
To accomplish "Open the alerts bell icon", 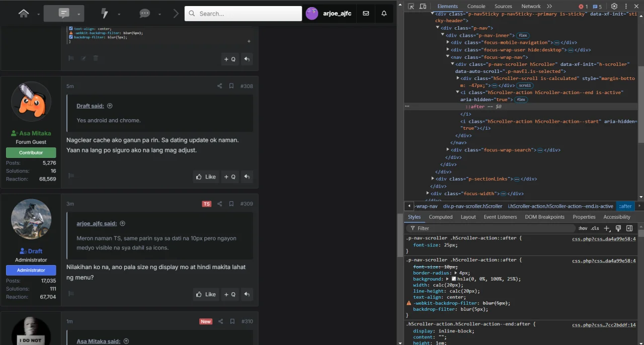I will click(384, 14).
